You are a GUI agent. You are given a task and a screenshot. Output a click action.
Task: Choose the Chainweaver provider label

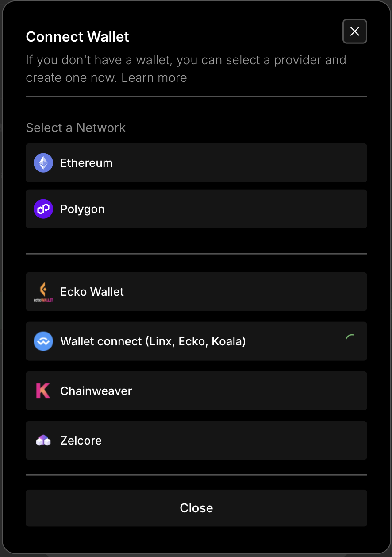96,391
